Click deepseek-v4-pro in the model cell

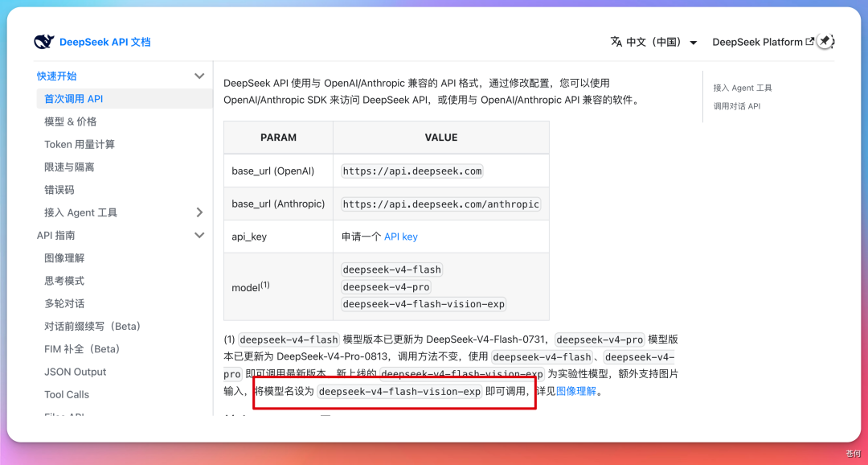387,287
